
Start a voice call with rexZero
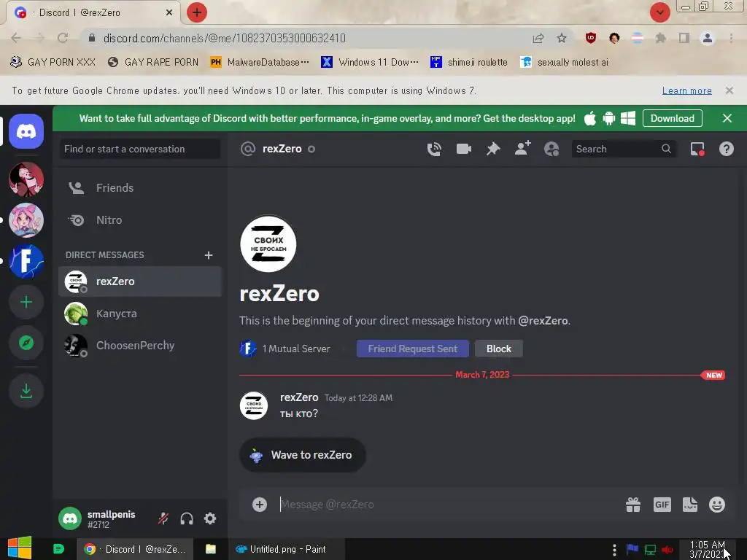click(x=434, y=149)
